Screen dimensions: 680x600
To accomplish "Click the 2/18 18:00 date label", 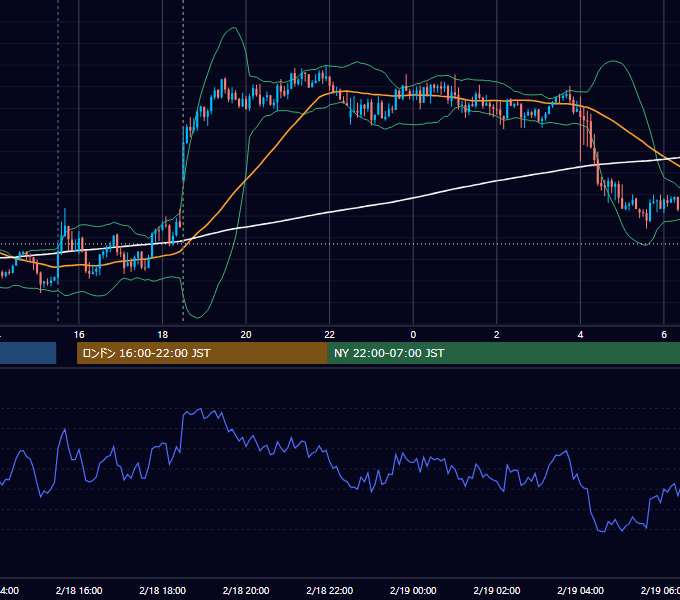I will pos(163,590).
